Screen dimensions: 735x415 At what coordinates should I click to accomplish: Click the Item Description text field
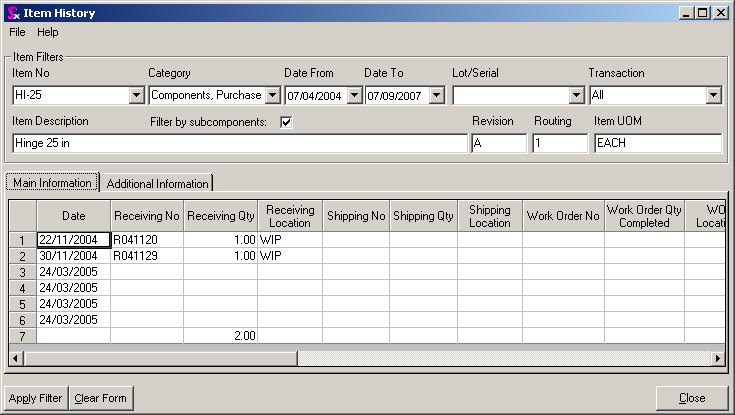(x=239, y=143)
